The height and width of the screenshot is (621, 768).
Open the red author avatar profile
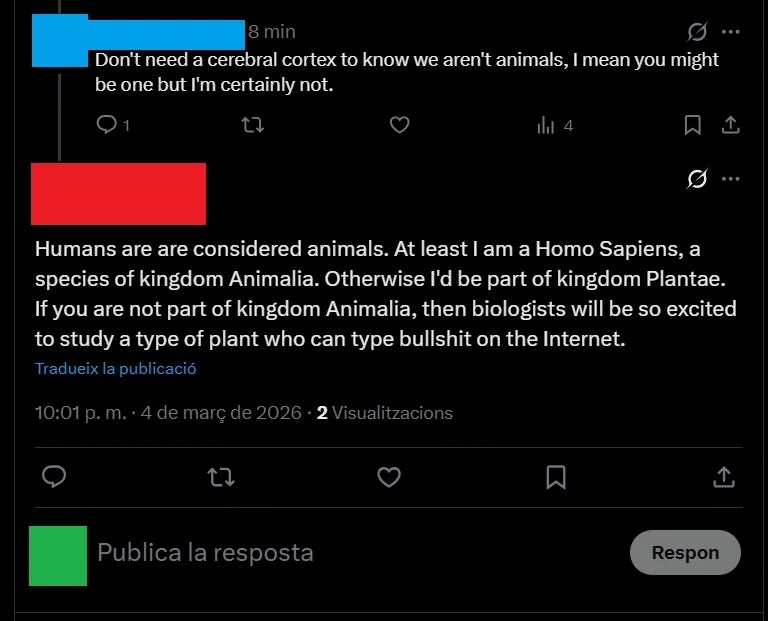point(118,194)
